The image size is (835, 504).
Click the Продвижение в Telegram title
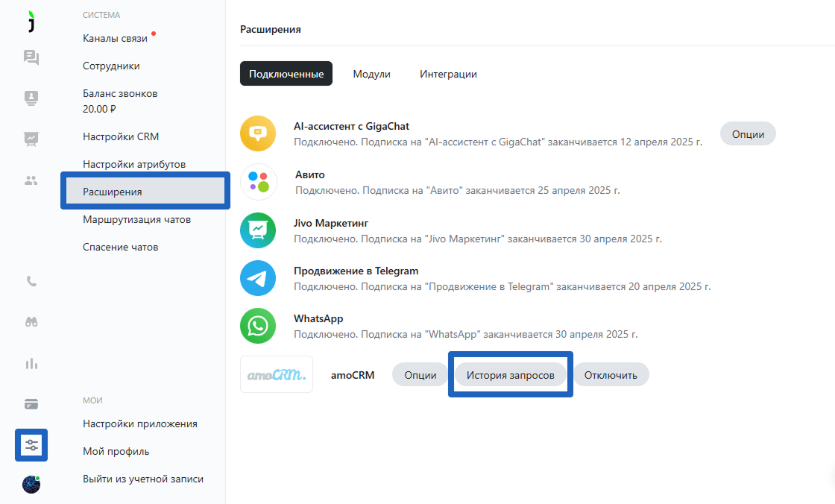(x=356, y=271)
